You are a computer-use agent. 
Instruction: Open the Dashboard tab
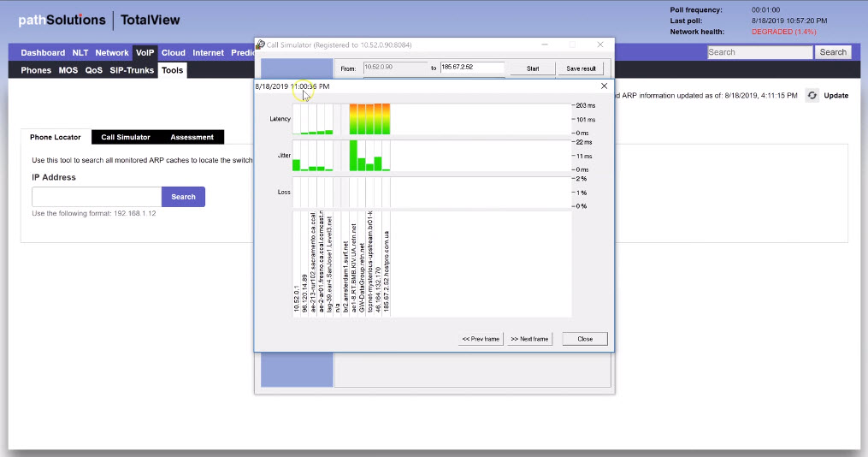coord(43,53)
